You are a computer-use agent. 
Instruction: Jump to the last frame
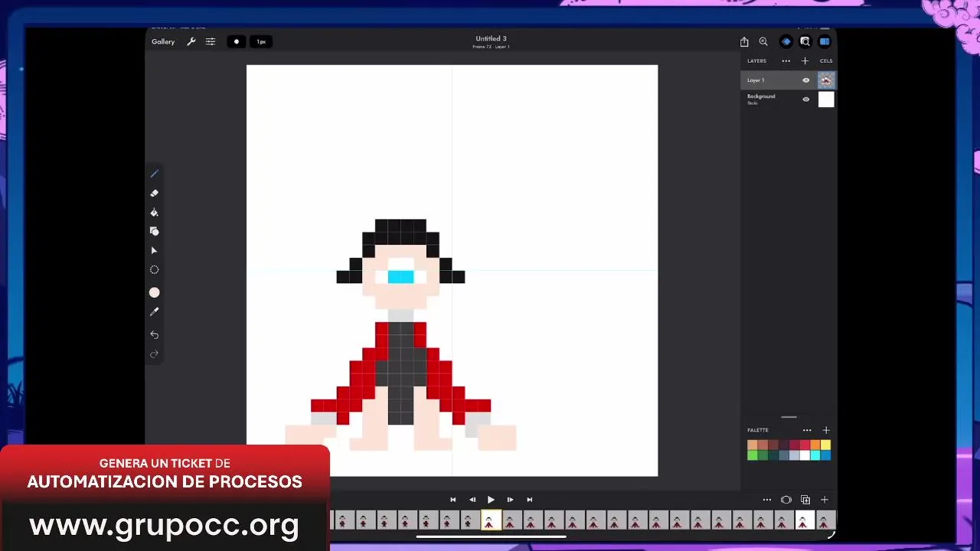tap(529, 500)
